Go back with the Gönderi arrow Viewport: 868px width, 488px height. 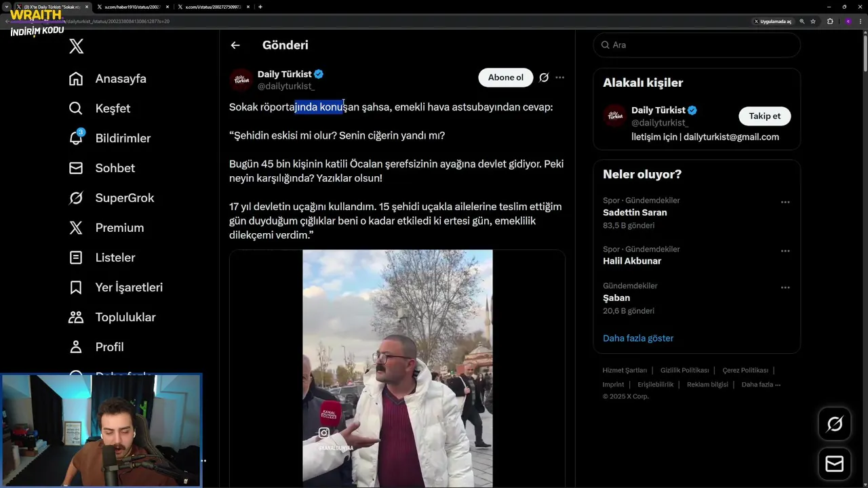pos(235,45)
